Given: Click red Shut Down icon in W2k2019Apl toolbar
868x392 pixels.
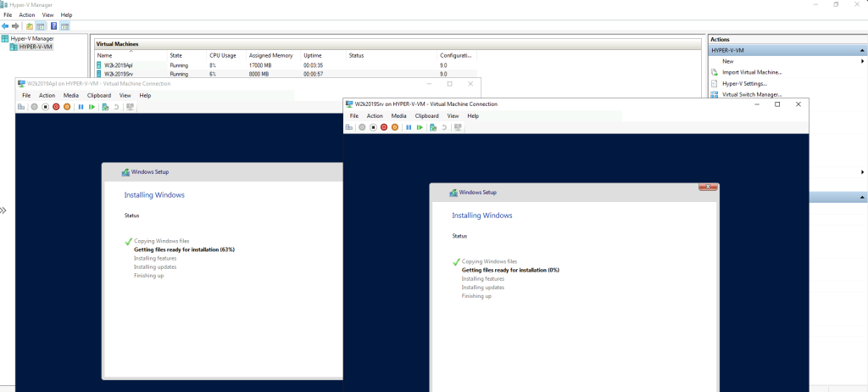Looking at the screenshot, I should 56,106.
